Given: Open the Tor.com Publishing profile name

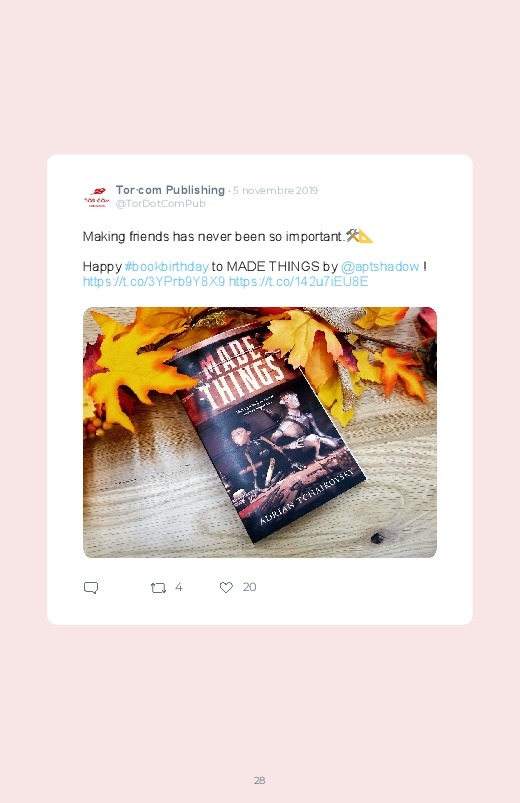Looking at the screenshot, I should (170, 190).
